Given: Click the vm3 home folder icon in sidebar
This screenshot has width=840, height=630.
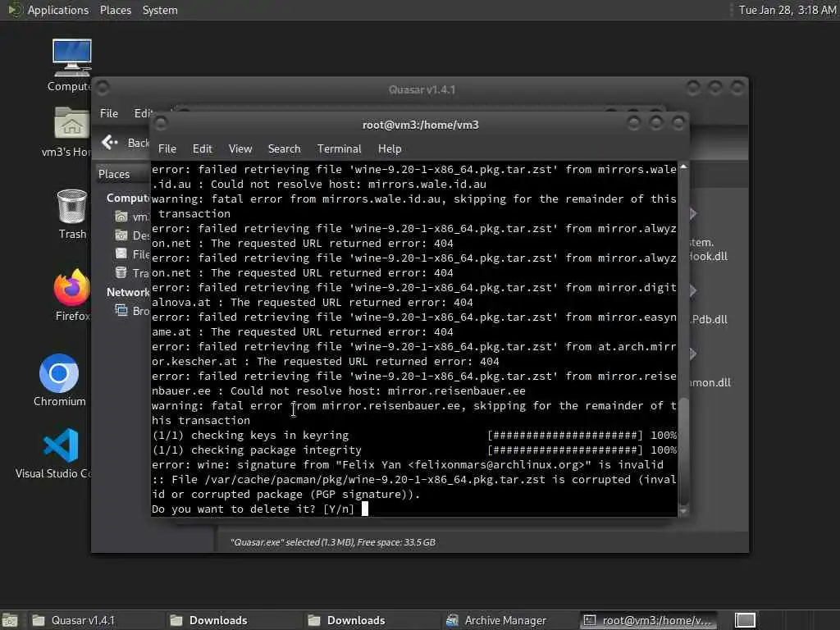Looking at the screenshot, I should [x=121, y=217].
